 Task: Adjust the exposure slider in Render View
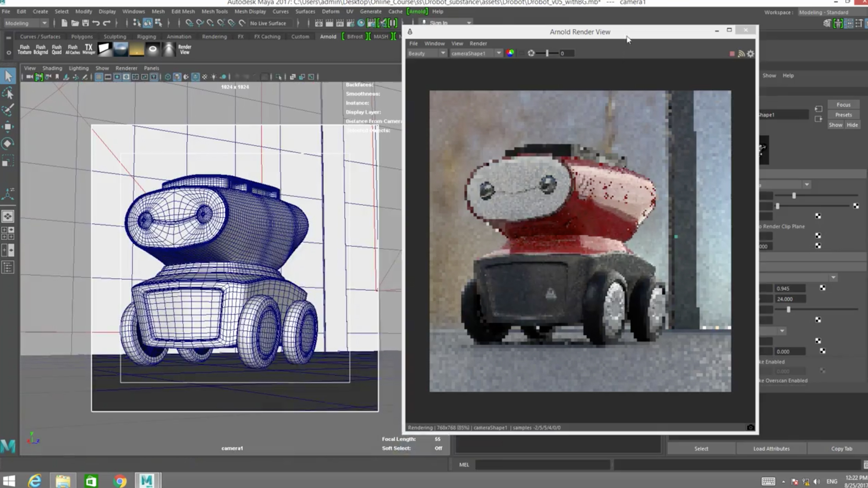tap(547, 54)
